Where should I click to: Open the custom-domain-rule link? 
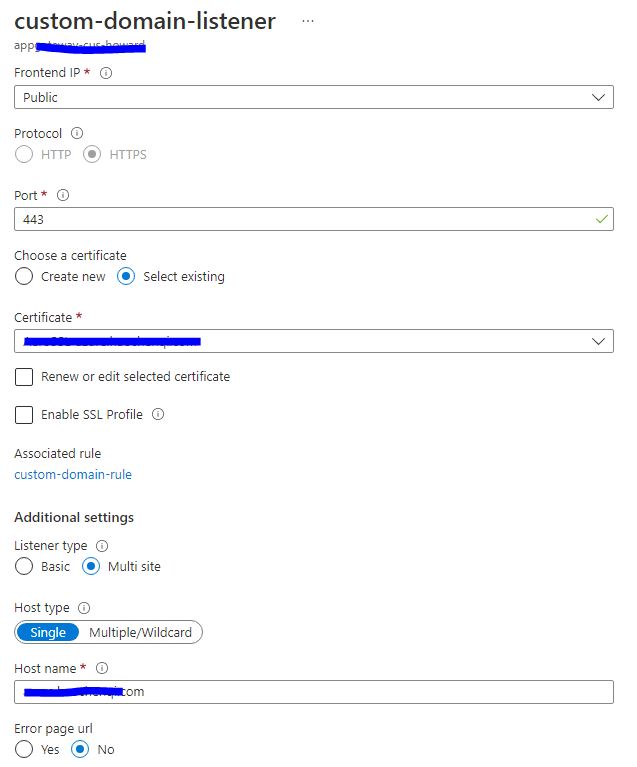coord(73,474)
